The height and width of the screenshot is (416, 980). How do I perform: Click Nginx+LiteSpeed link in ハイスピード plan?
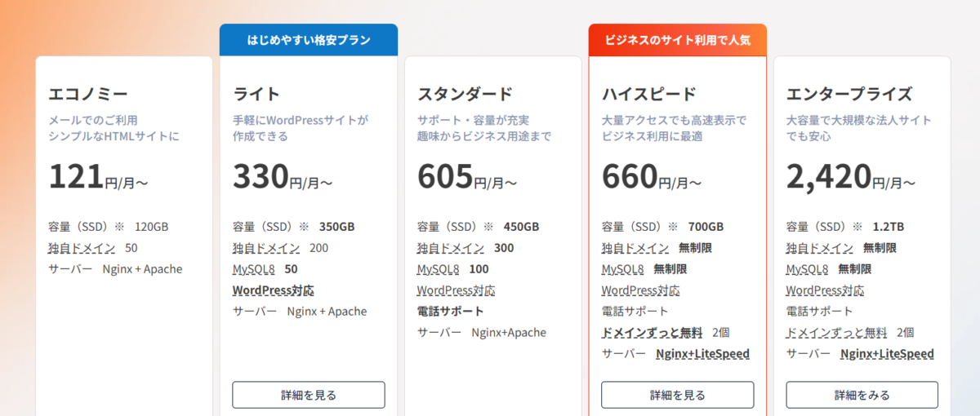point(702,354)
